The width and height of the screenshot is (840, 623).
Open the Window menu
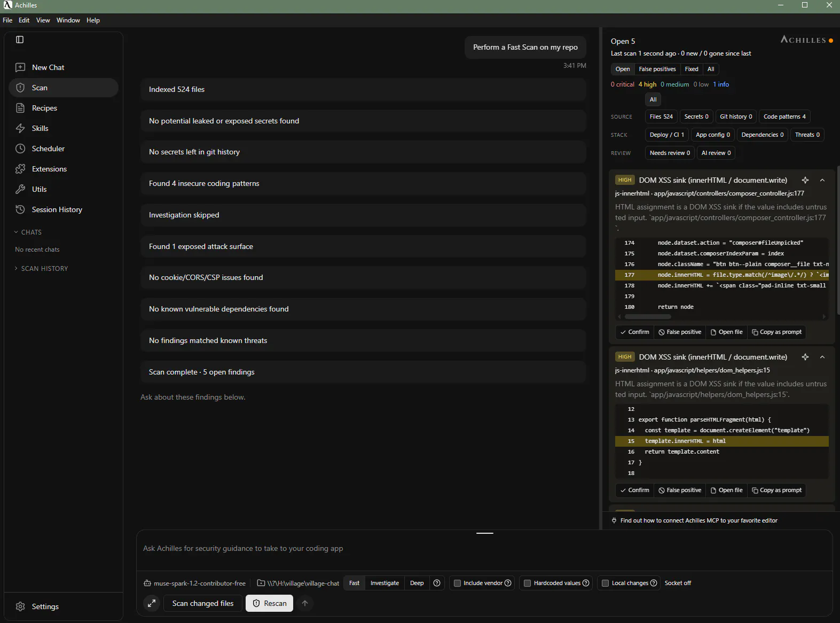[68, 20]
